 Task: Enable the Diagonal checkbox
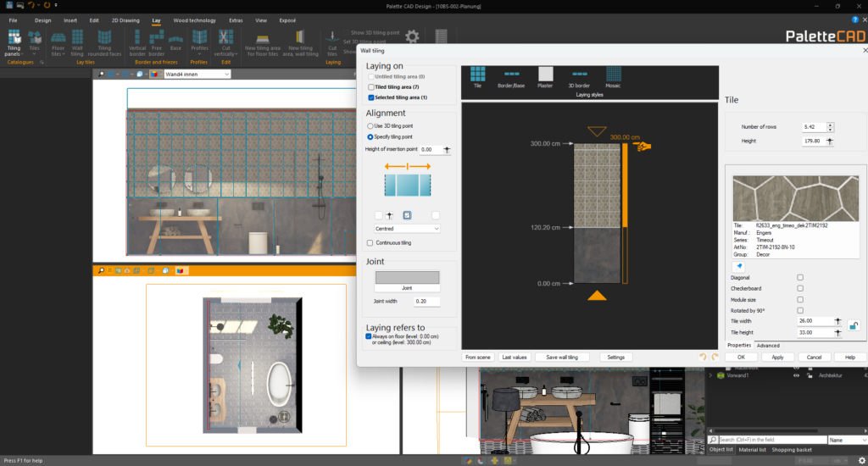coord(800,277)
